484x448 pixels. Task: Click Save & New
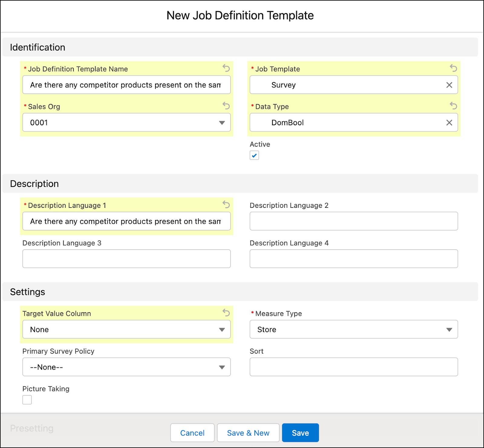click(248, 433)
